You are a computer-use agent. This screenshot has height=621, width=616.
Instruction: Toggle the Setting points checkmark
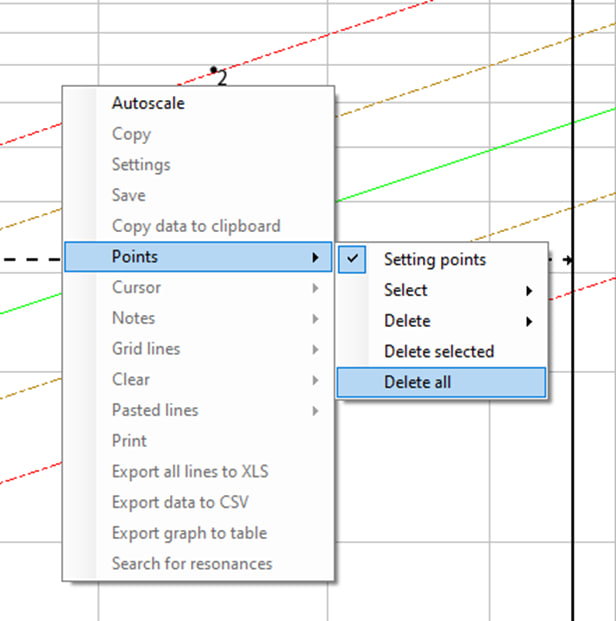352,259
